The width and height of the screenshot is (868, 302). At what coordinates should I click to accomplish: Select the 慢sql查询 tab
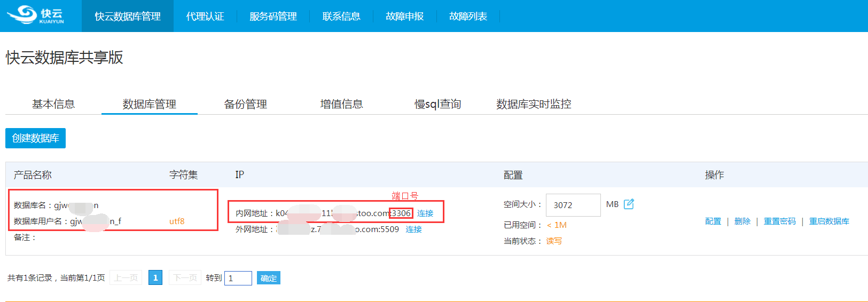pos(438,104)
